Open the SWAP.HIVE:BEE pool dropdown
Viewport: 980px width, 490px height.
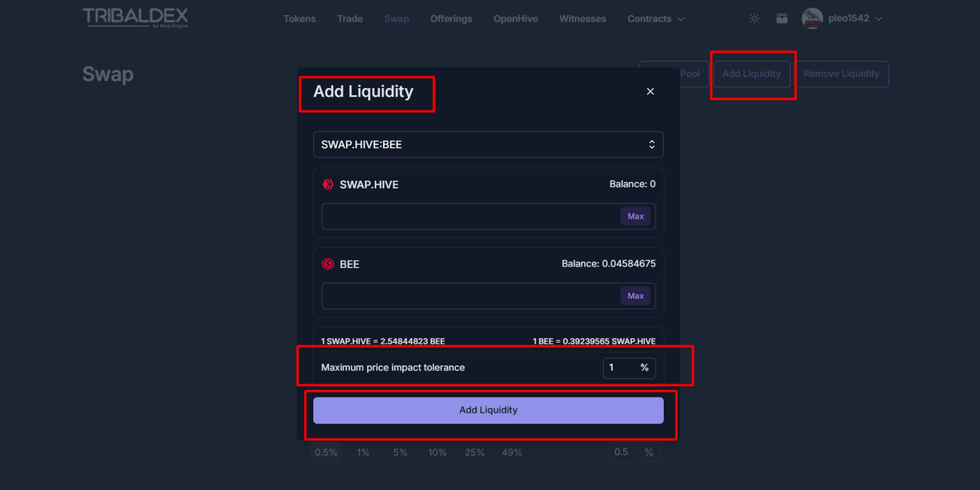click(x=488, y=144)
